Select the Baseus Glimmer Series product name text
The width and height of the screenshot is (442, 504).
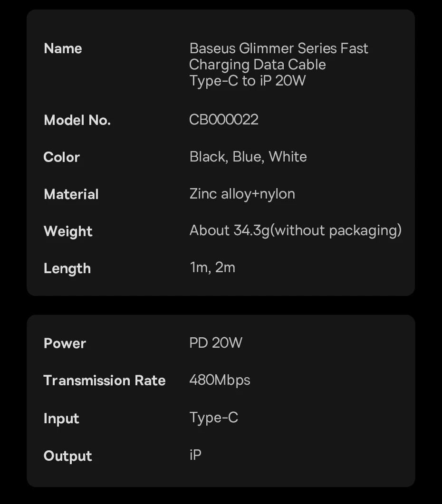pos(279,64)
